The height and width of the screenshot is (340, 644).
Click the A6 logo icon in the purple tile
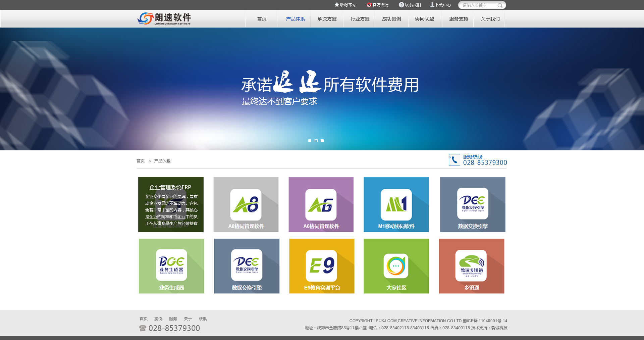(x=321, y=205)
